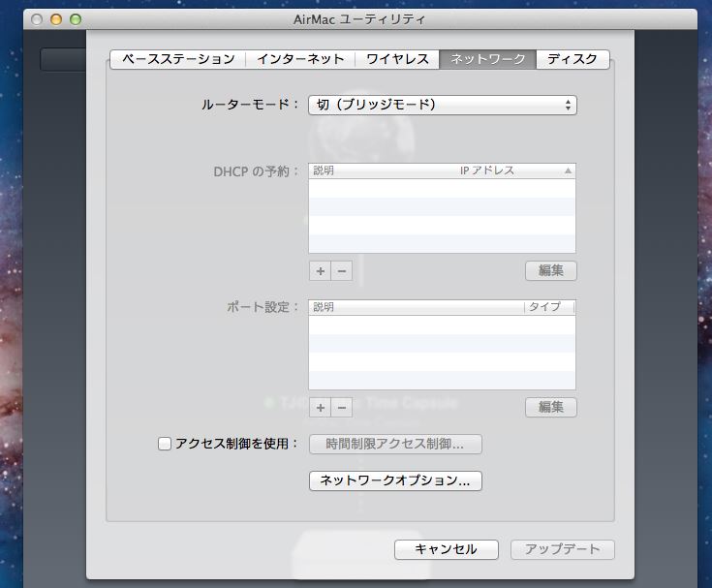This screenshot has width=712, height=588.
Task: Open 時間制限アクセス制御... settings
Action: (395, 444)
